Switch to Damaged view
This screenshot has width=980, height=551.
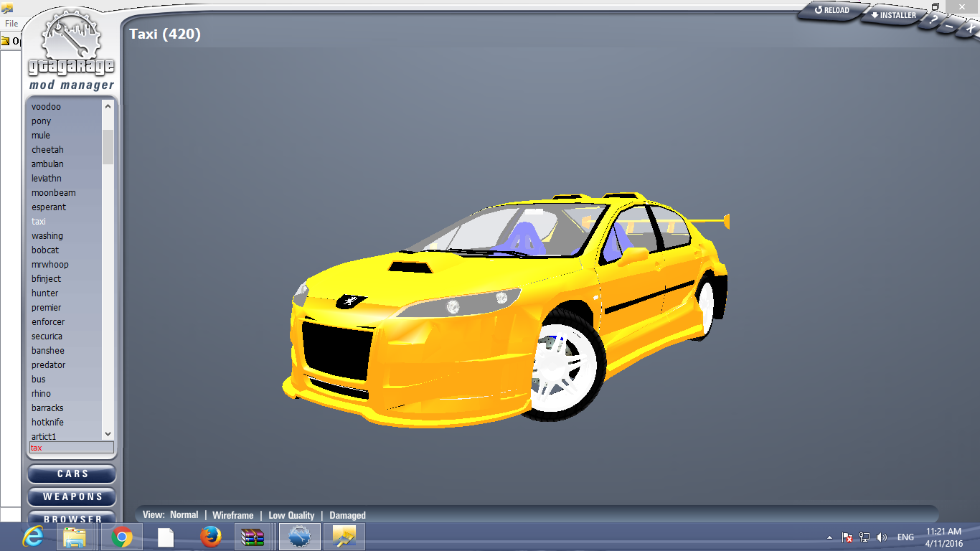(347, 515)
